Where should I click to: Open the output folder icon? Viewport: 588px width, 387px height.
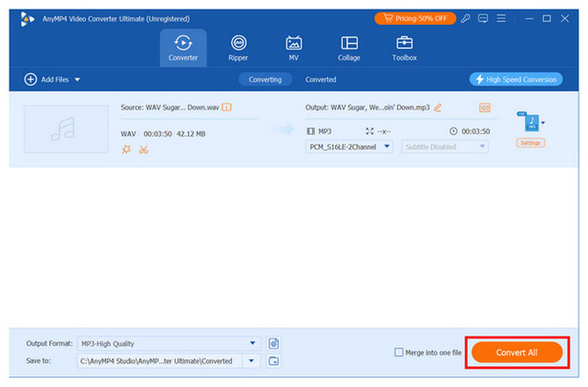point(274,361)
